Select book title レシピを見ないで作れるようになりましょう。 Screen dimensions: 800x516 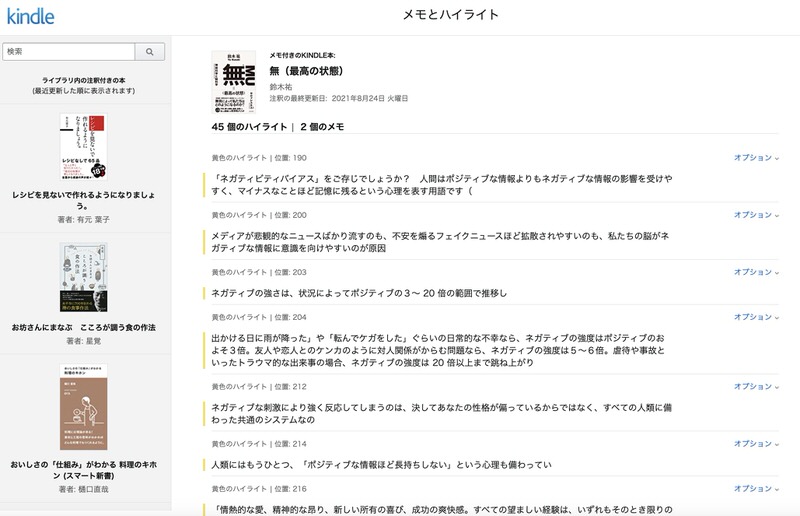tap(84, 200)
